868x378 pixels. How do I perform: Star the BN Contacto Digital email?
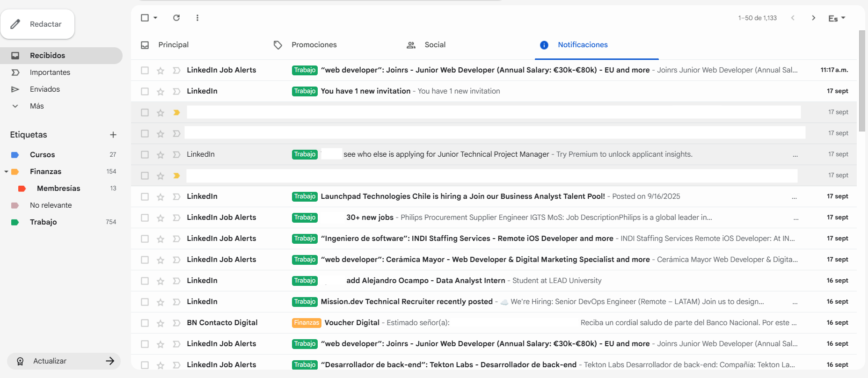click(x=160, y=323)
